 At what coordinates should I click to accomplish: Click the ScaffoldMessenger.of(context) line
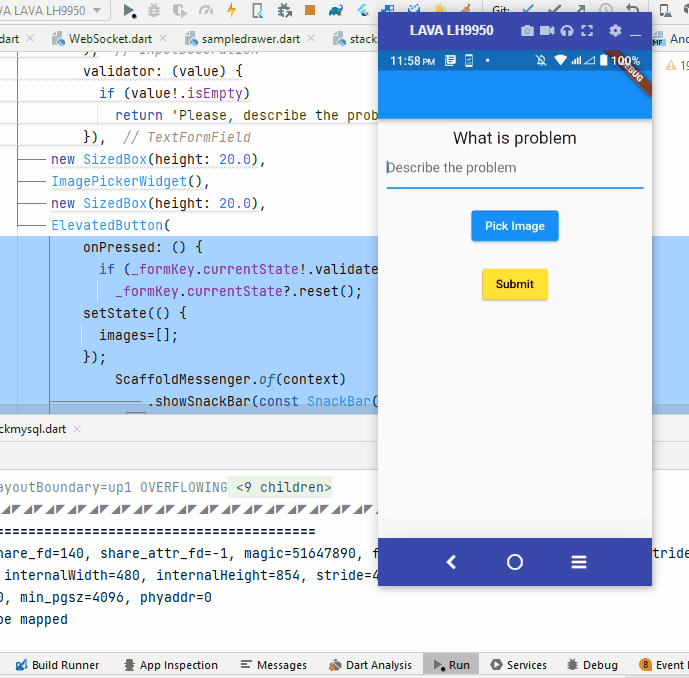[x=231, y=379]
